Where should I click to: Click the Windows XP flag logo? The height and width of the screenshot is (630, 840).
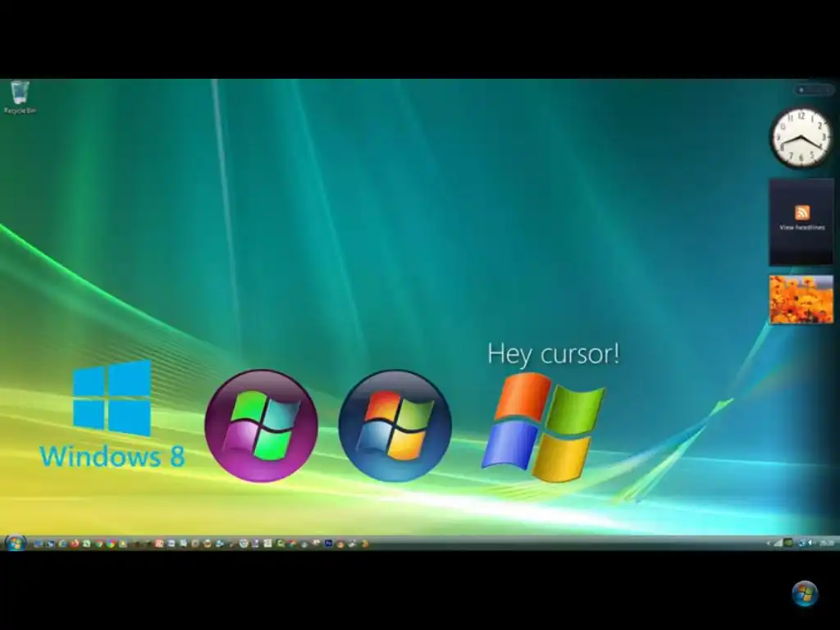click(543, 427)
